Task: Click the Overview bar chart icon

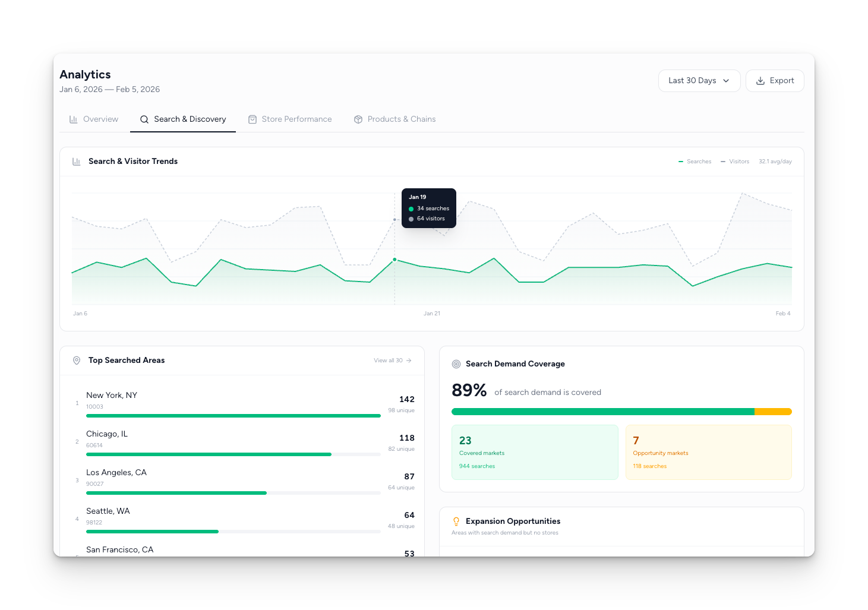Action: tap(74, 119)
